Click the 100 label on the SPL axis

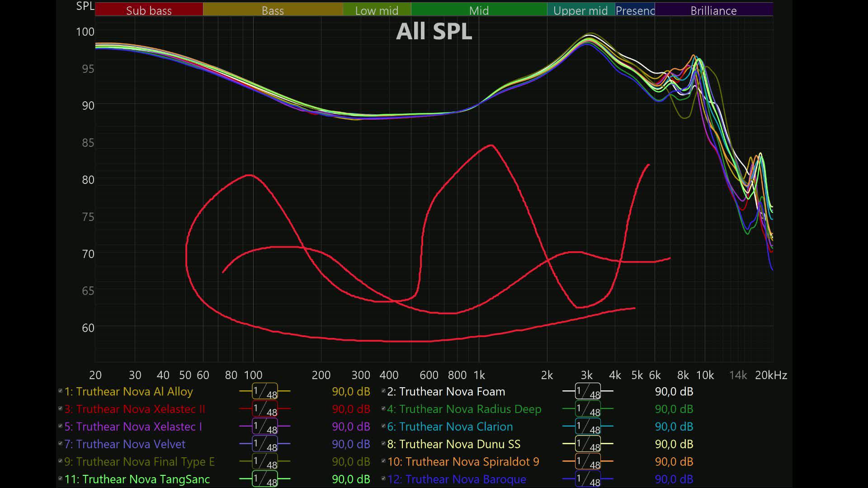pyautogui.click(x=85, y=32)
